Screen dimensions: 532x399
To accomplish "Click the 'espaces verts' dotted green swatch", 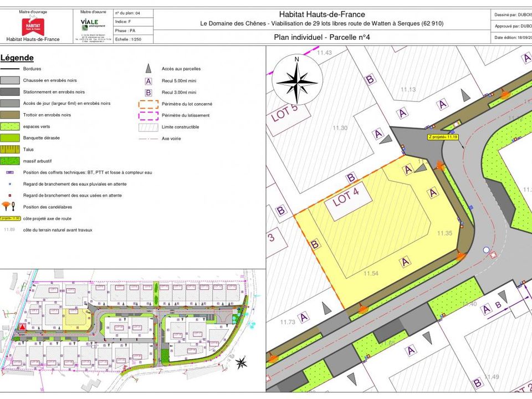I will click(10, 126).
